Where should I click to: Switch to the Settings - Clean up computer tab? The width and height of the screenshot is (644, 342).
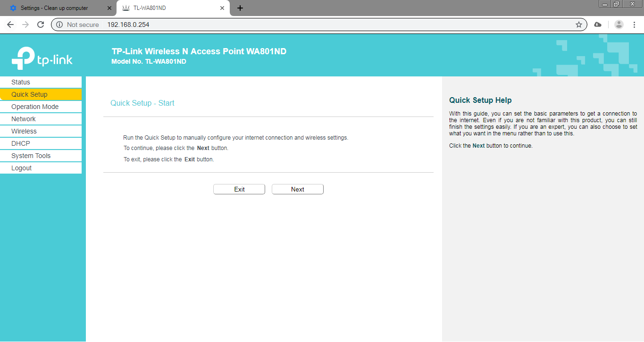tap(59, 8)
